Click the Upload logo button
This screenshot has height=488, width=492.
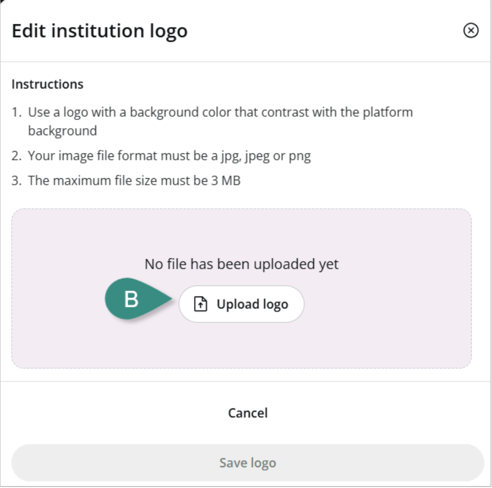click(241, 304)
